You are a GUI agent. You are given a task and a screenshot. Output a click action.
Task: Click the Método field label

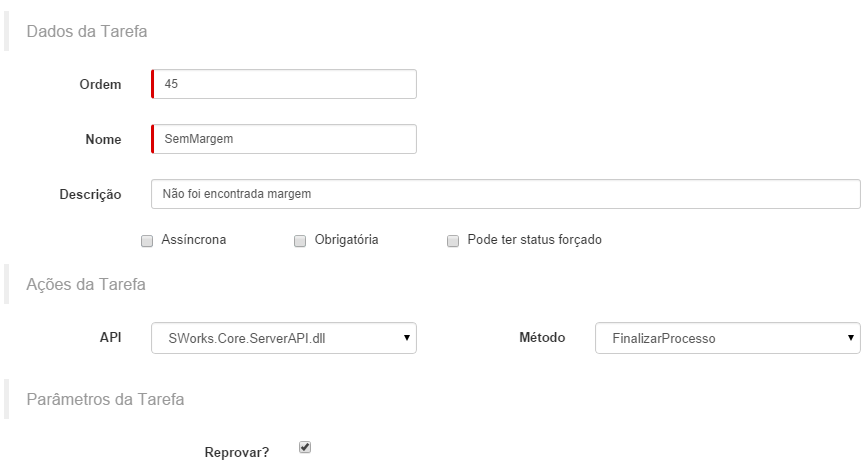tap(541, 338)
